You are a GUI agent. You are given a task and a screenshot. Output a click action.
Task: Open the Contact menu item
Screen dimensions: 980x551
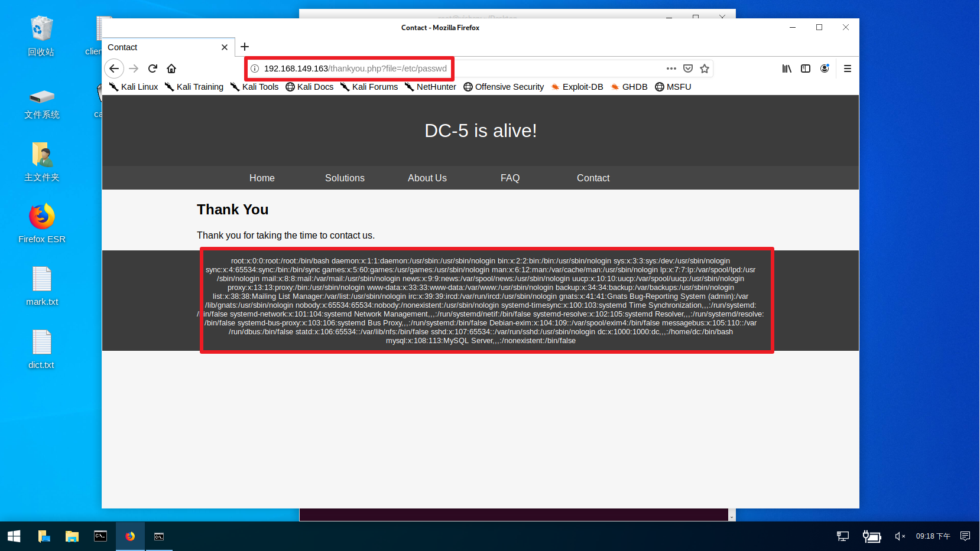[x=593, y=178]
